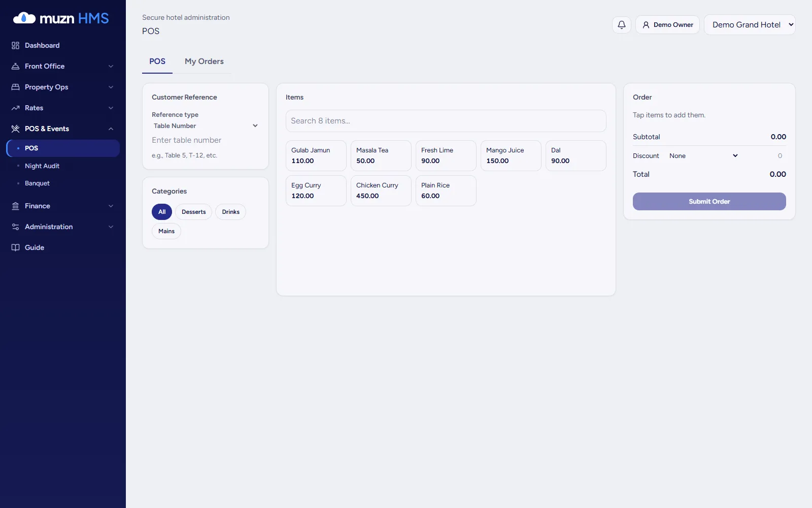Click the Property Ops bed icon
Viewport: 812px width, 508px height.
[15, 87]
